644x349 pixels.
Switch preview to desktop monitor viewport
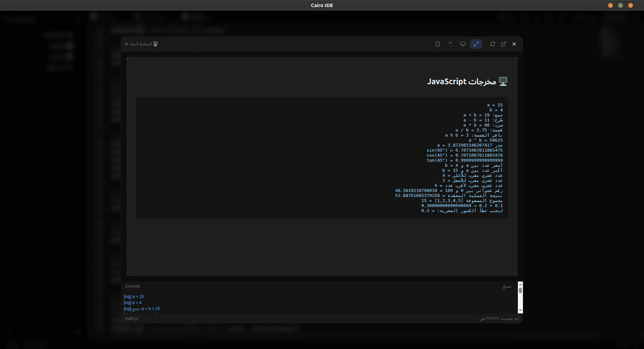pos(463,44)
